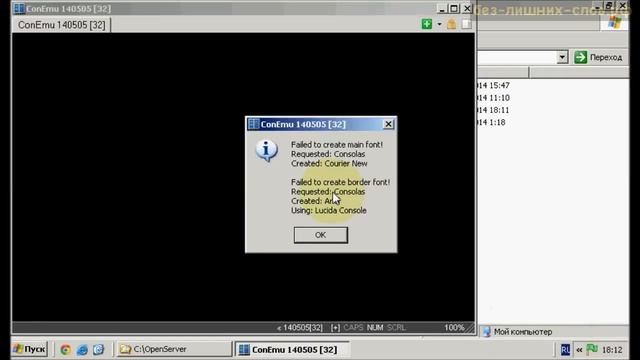
Task: Launch Internet Explorer from the quick launch bar
Action: (x=82, y=349)
